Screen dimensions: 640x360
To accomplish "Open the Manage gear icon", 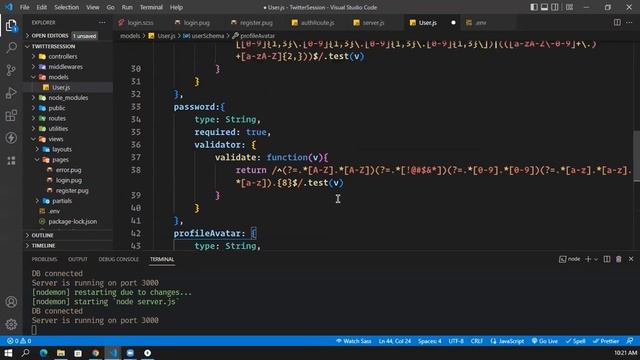I will (x=11, y=324).
